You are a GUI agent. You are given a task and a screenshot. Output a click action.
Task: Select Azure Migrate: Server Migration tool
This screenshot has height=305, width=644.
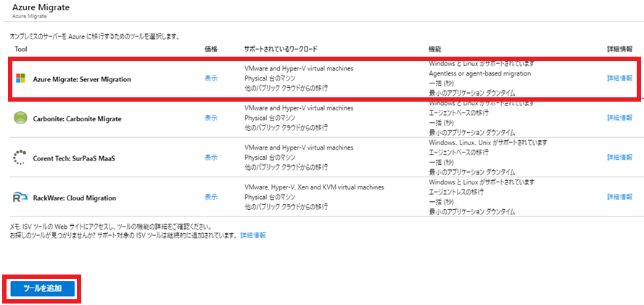(x=82, y=79)
